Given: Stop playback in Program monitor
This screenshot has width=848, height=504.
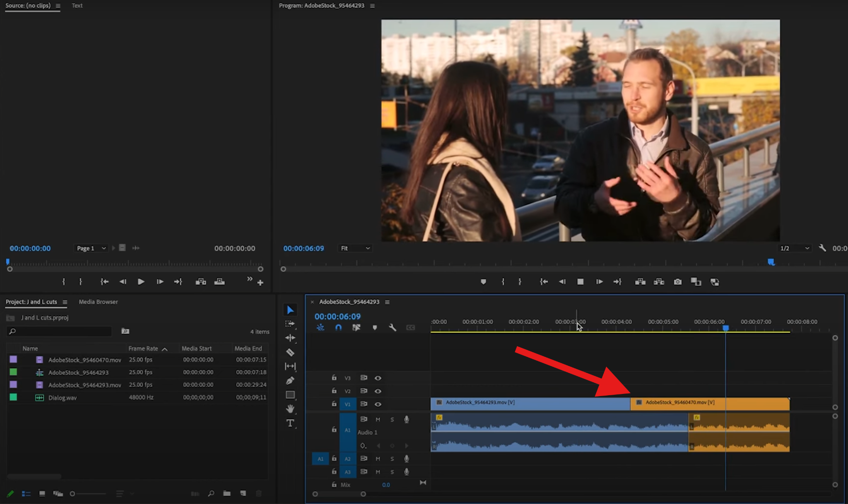Looking at the screenshot, I should 580,282.
